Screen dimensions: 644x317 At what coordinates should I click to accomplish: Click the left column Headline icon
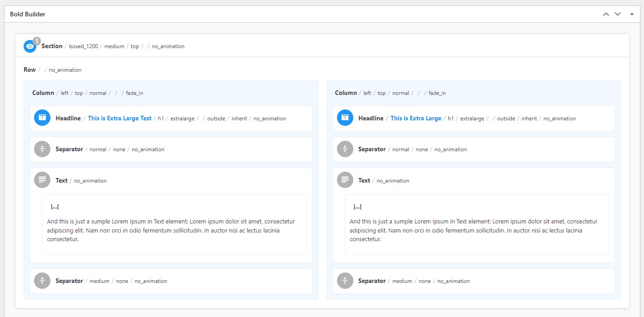point(42,118)
